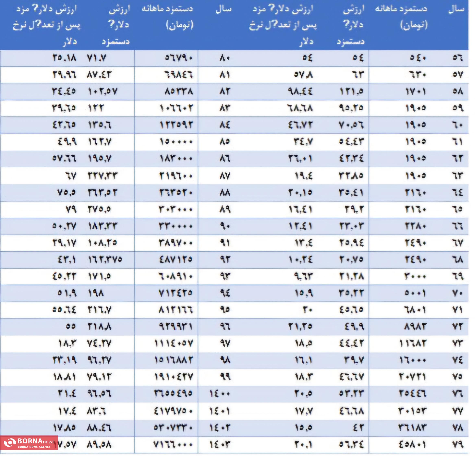Select the adjusted value ۶۸,۶۸

[x=300, y=108]
